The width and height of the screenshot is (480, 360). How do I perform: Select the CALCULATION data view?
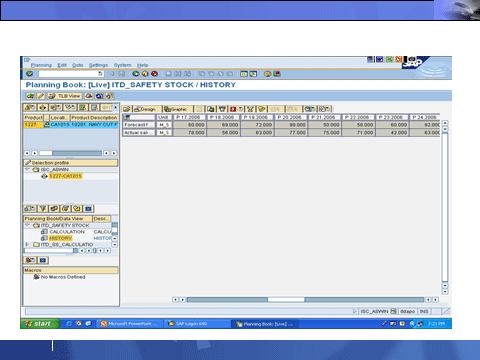tap(67, 232)
